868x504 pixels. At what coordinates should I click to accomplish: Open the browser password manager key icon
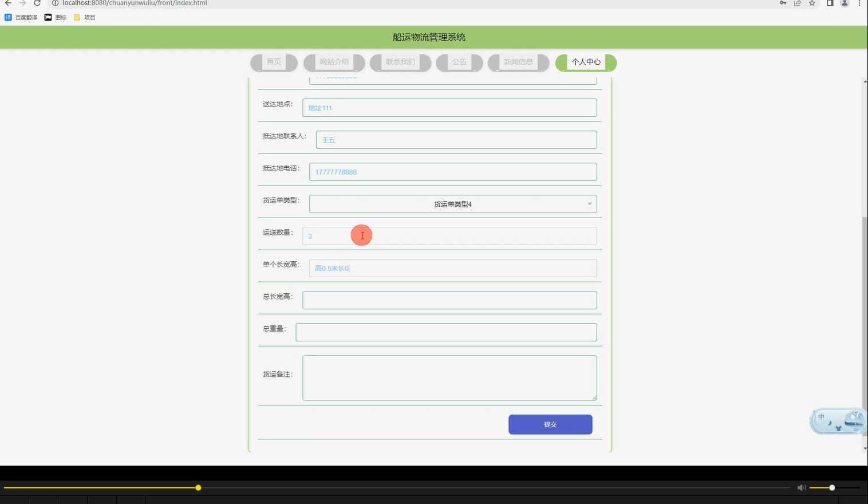coord(783,3)
